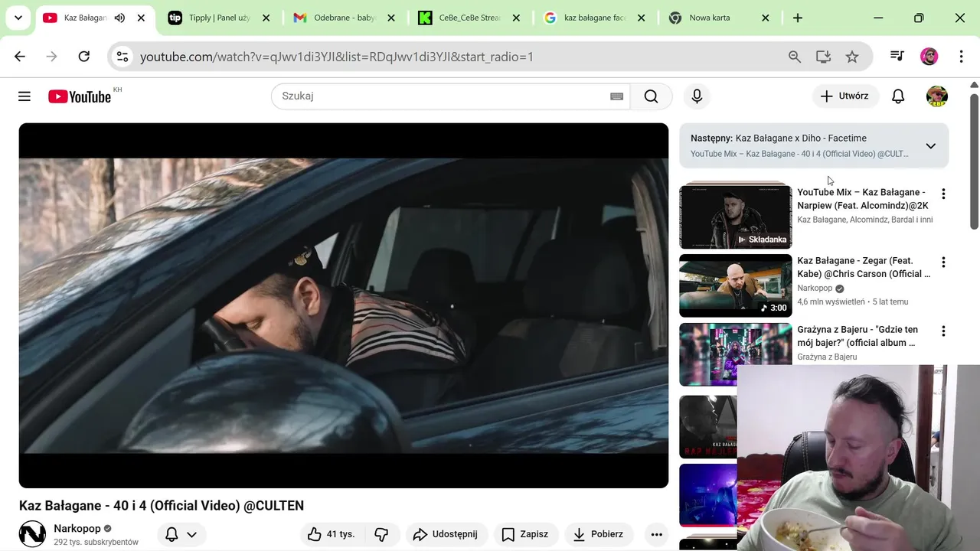Click the Utwórz create button
The height and width of the screenshot is (551, 980).
pos(845,96)
